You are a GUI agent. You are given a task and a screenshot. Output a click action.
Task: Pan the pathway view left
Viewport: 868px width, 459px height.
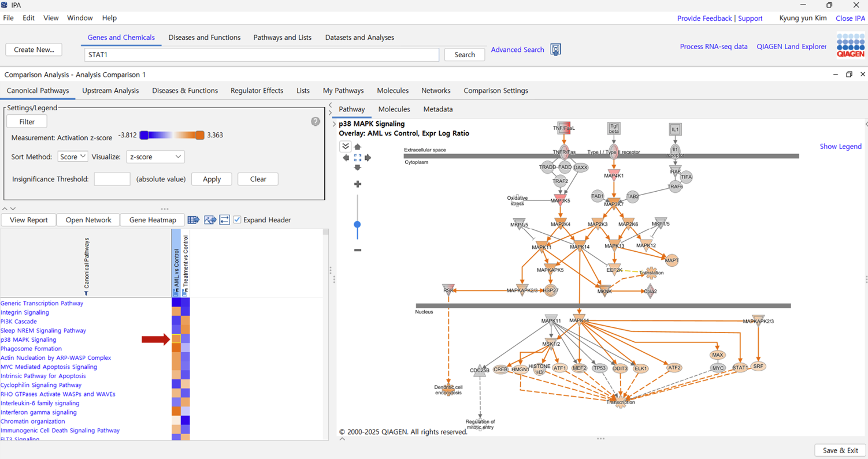pos(346,158)
